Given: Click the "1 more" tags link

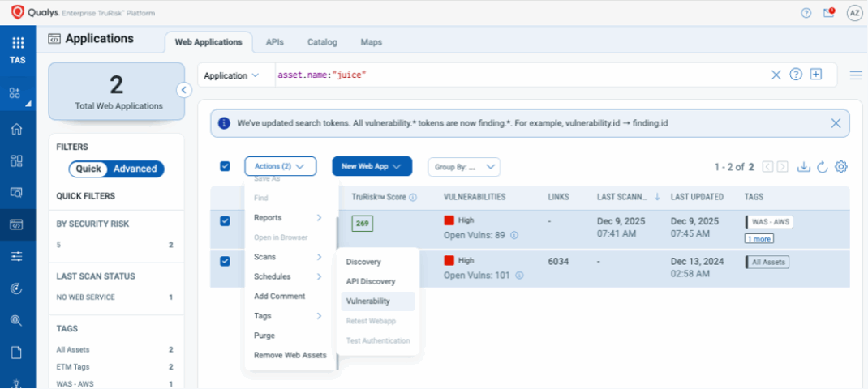Looking at the screenshot, I should click(x=758, y=238).
